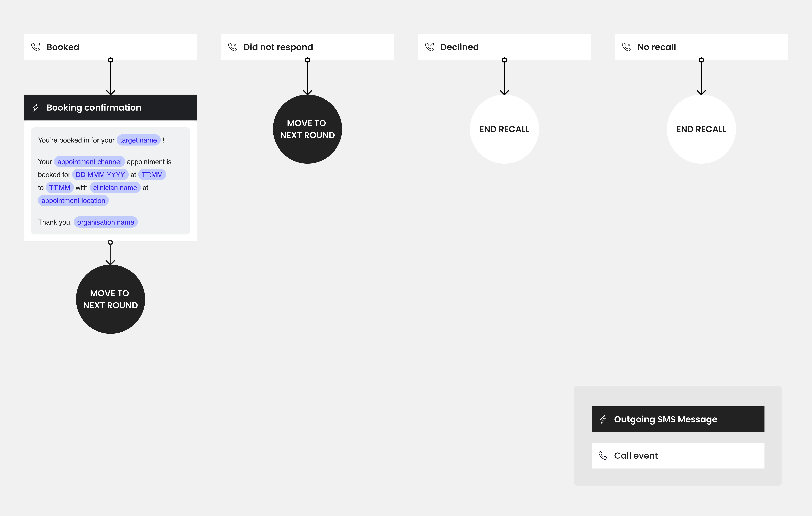Select the Booking confirmation header

tap(111, 108)
